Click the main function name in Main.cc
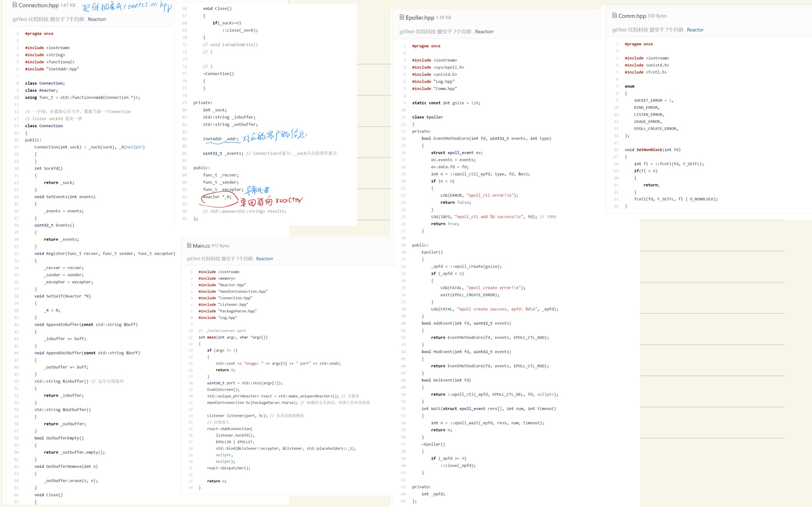812x507 pixels. point(211,337)
